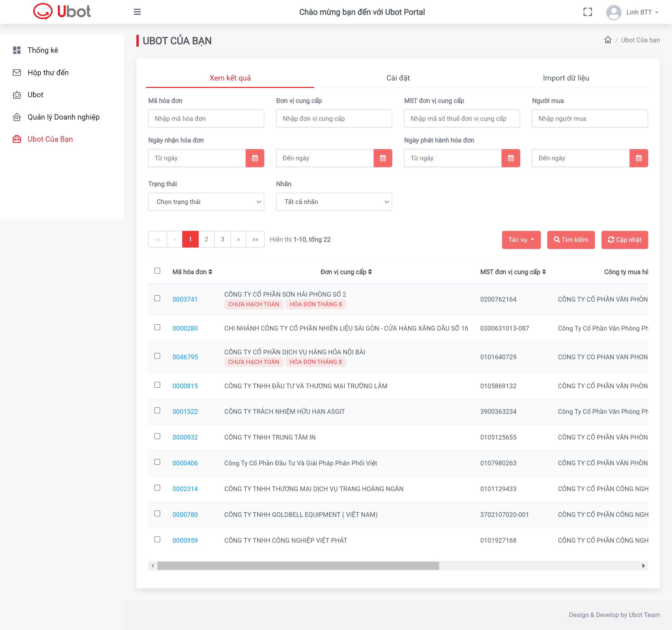Go to page 2
672x630 pixels.
pos(207,239)
